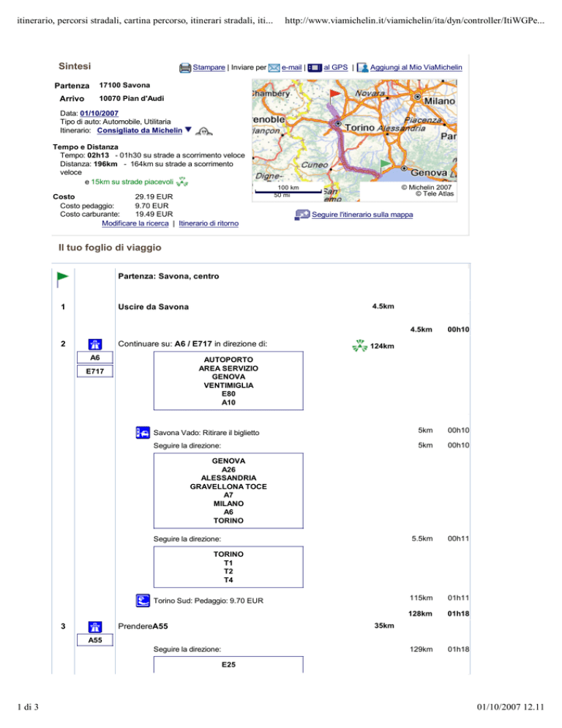
Task: Click 'Torino Sud: Pedaggio: 9.70 EUR' text
Action: pyautogui.click(x=209, y=601)
